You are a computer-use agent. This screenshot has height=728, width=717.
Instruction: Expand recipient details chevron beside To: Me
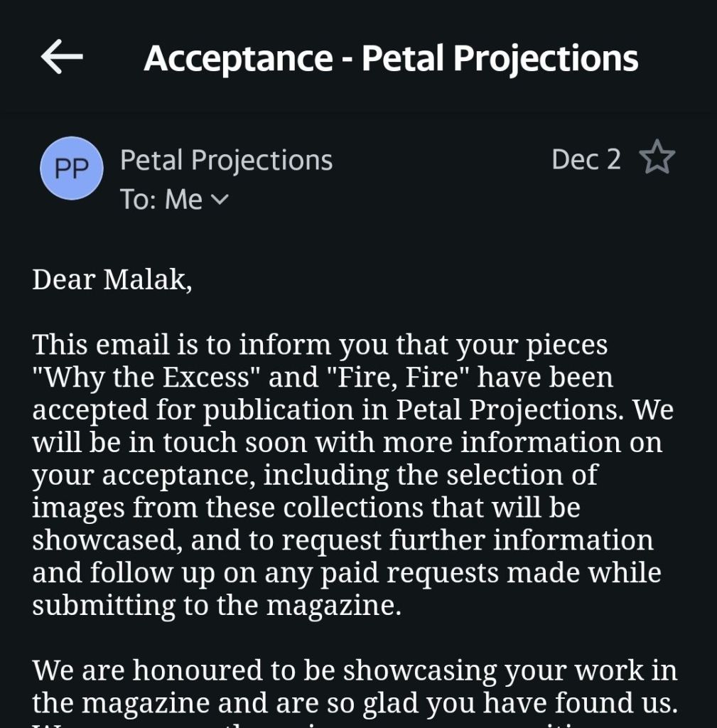[x=220, y=200]
